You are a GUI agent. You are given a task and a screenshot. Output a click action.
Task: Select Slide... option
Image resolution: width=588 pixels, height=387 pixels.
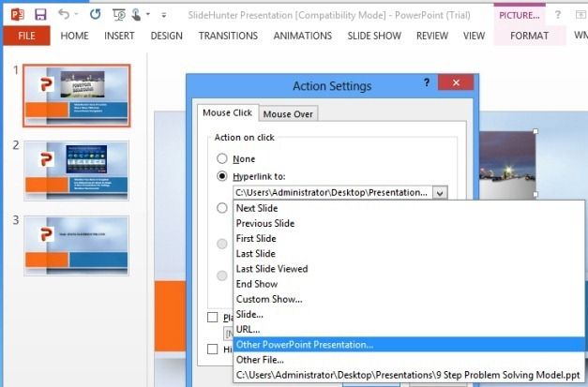pos(409,314)
